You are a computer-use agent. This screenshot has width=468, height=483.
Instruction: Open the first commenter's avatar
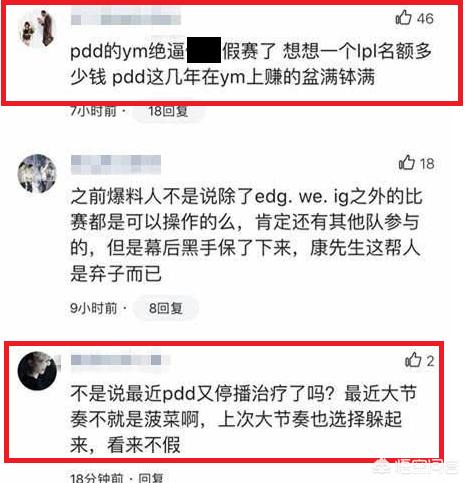pos(37,29)
